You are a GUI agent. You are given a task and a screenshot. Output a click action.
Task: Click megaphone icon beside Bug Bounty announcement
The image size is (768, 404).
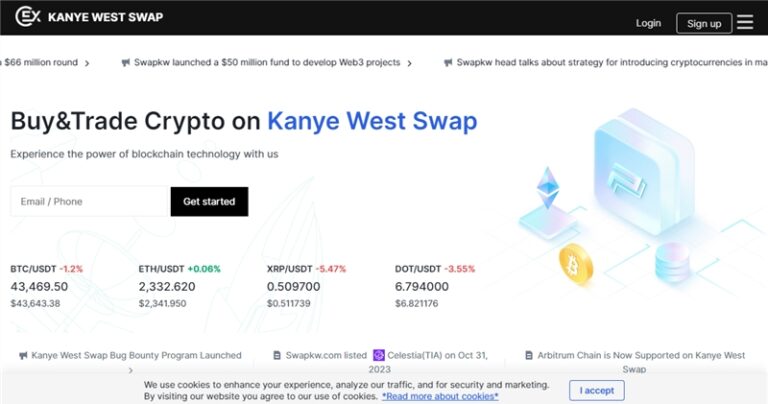(x=23, y=355)
